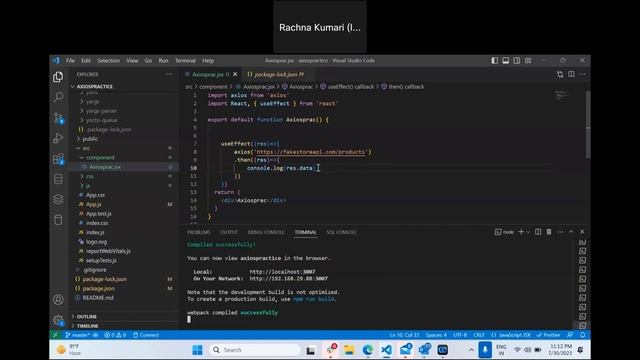Open the Windows Start menu
The height and width of the screenshot is (360, 640).
coord(198,350)
